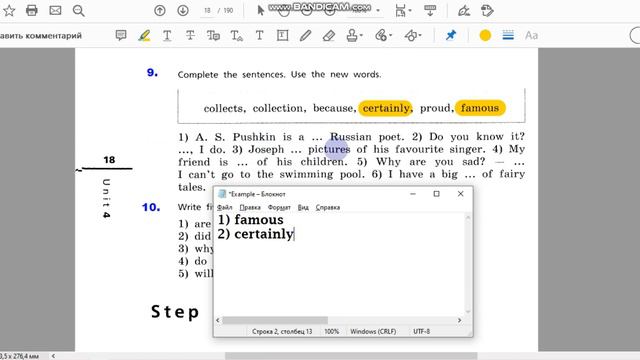
Task: Click Notepad scroll left arrow
Action: tap(218, 320)
